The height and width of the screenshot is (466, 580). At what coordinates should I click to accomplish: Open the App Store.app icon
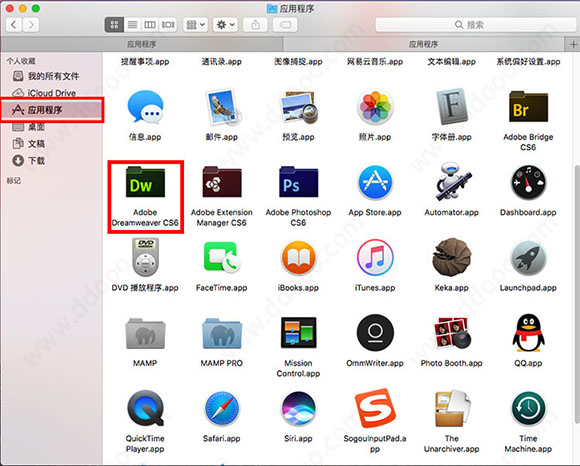[375, 183]
